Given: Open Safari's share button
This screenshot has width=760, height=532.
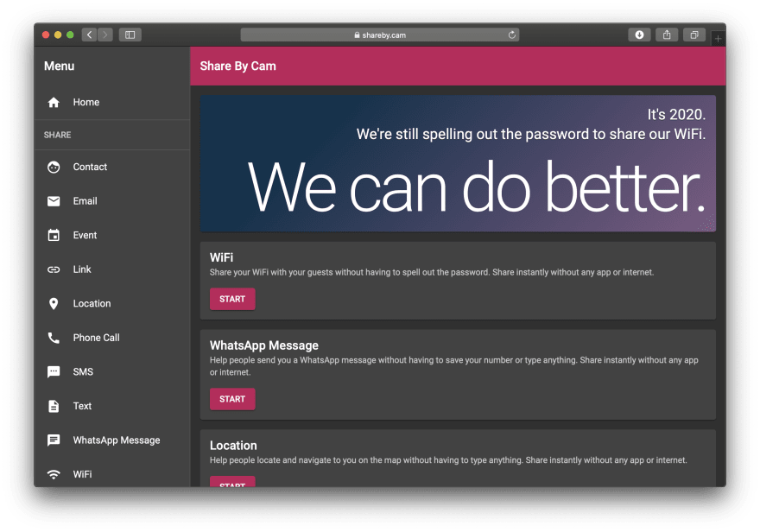Looking at the screenshot, I should pos(667,35).
